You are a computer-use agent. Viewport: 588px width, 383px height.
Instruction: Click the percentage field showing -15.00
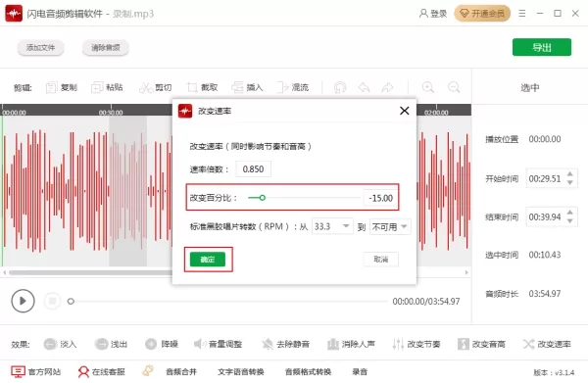pyautogui.click(x=380, y=198)
